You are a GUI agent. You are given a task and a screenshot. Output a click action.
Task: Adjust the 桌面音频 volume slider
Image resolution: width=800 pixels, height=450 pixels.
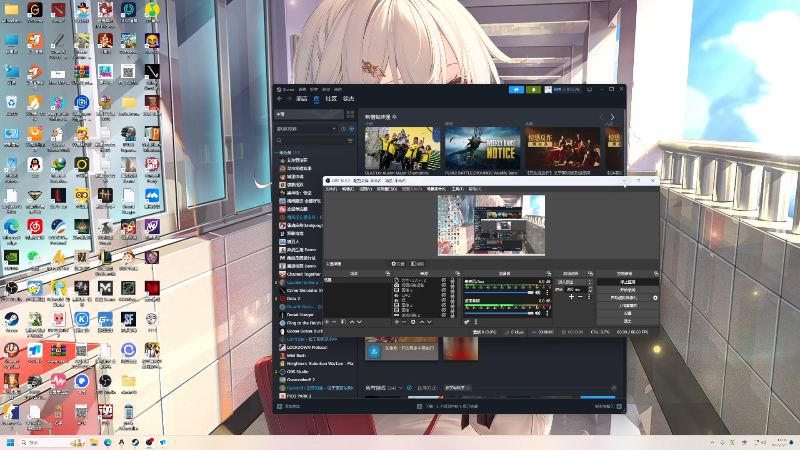click(x=499, y=313)
